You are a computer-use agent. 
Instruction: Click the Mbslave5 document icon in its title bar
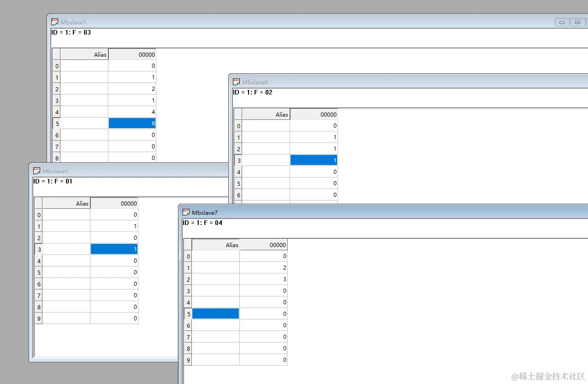point(37,171)
